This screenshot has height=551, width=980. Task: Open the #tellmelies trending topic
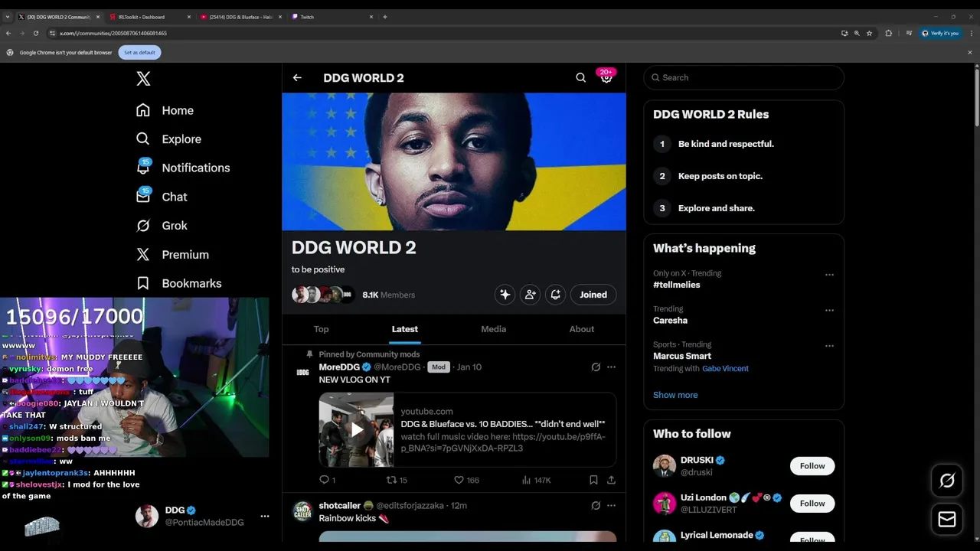(x=676, y=285)
